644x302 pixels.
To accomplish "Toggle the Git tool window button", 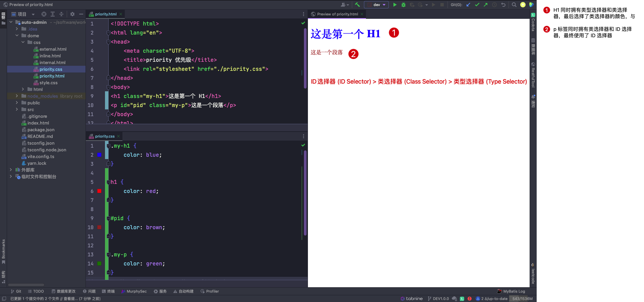I will [x=16, y=291].
